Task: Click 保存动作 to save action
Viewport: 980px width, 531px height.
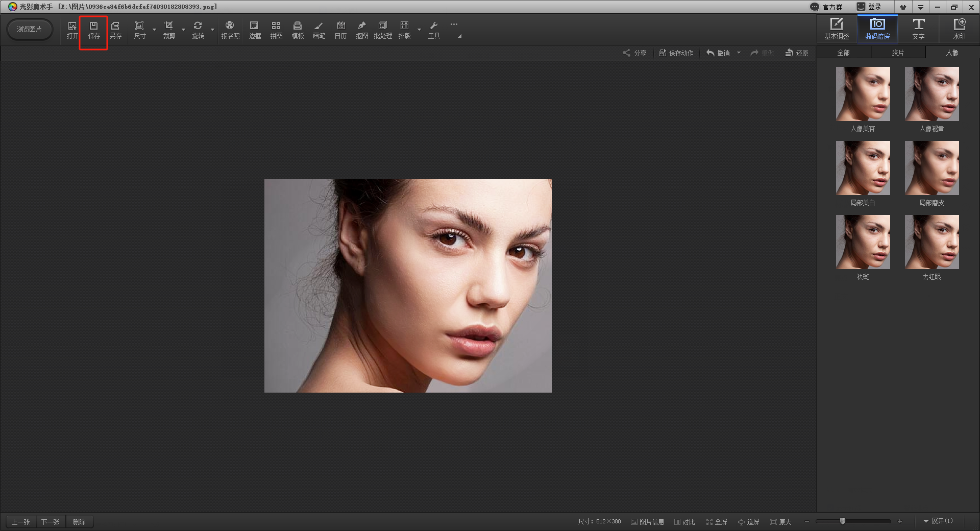Action: [x=676, y=53]
